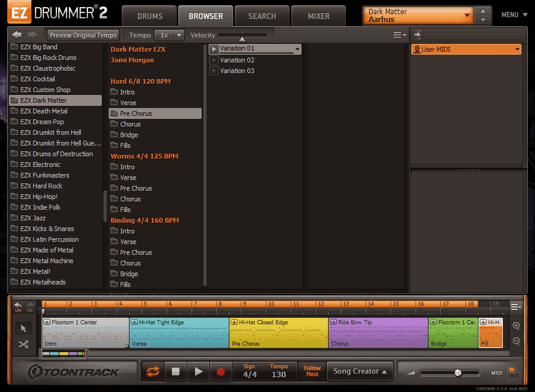Select the scissors cut tool
Image resolution: width=535 pixels, height=392 pixels.
pos(23,344)
